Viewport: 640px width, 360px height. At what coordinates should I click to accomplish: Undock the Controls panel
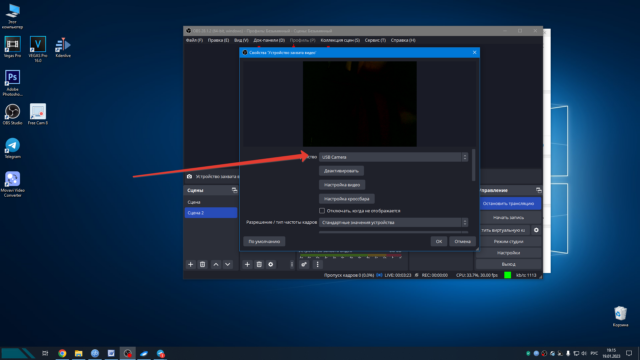point(539,190)
